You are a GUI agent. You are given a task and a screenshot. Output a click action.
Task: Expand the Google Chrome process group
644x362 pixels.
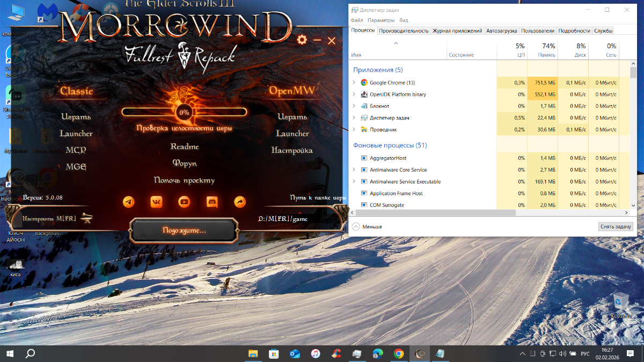[354, 83]
